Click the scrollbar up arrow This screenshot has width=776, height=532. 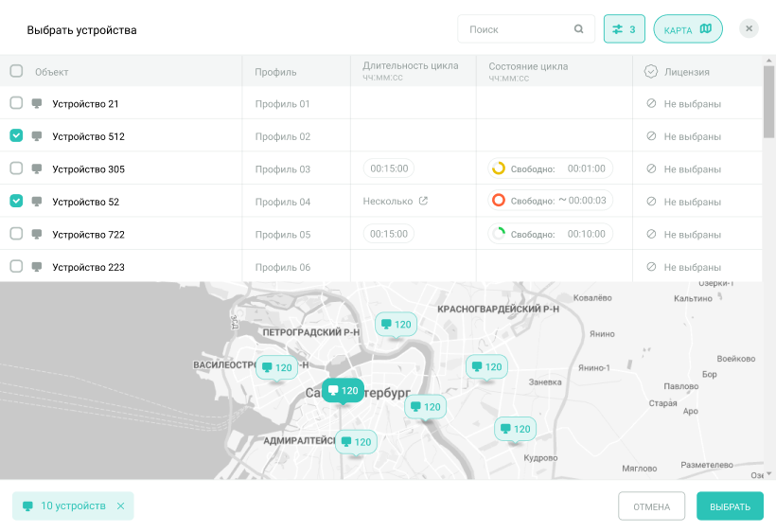768,61
